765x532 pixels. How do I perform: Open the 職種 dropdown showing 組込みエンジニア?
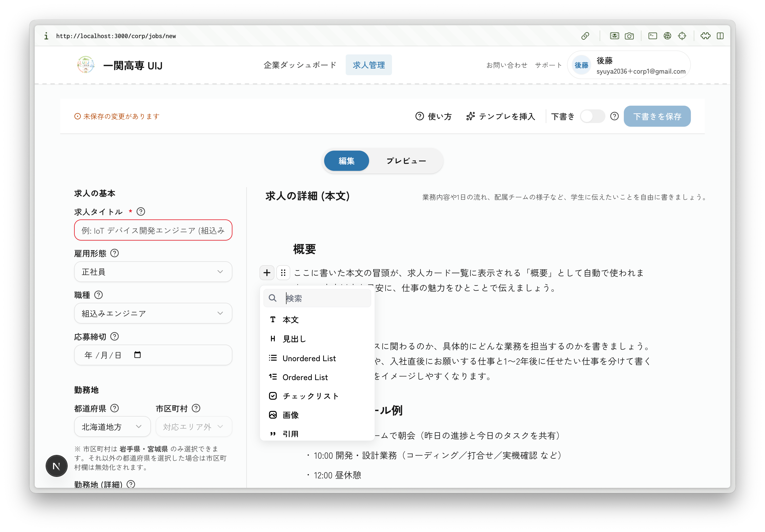coord(153,314)
